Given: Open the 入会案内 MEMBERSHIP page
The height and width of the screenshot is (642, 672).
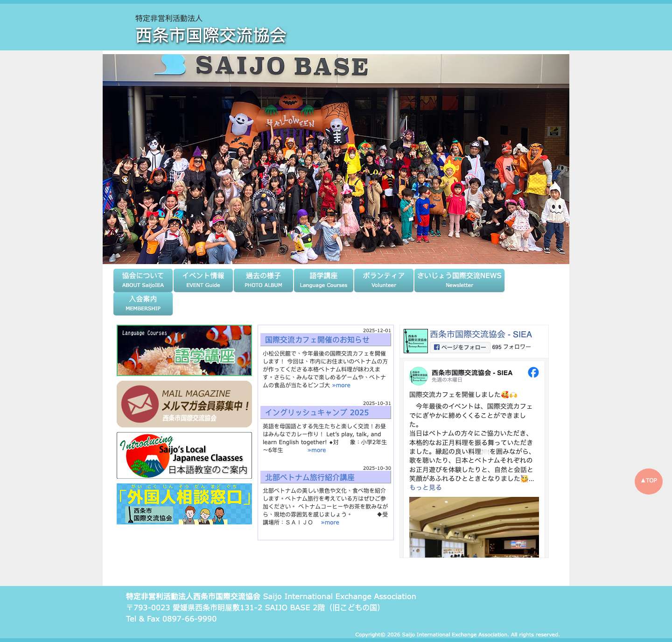Looking at the screenshot, I should 143,303.
